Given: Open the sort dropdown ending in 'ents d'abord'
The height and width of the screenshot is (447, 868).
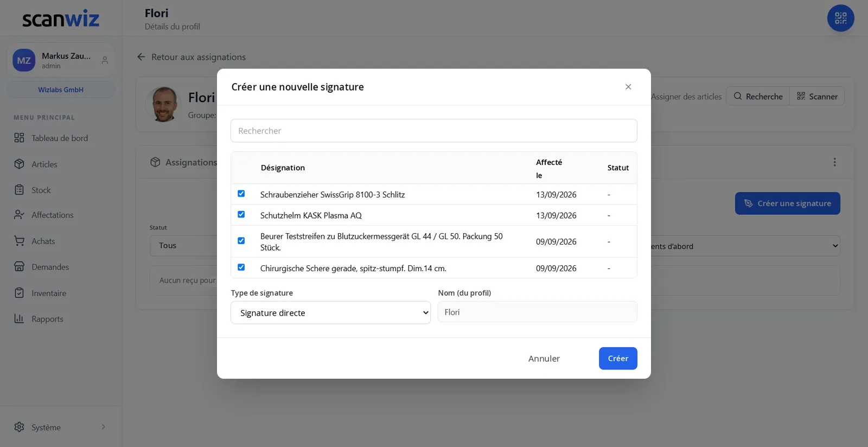Looking at the screenshot, I should [x=745, y=246].
